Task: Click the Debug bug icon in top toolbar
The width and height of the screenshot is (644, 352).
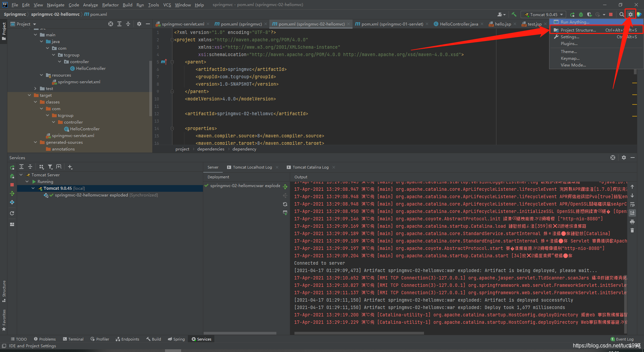Action: tap(581, 14)
